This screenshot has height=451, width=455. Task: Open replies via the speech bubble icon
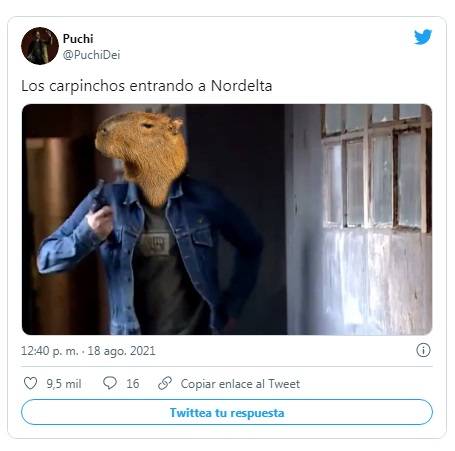(110, 383)
